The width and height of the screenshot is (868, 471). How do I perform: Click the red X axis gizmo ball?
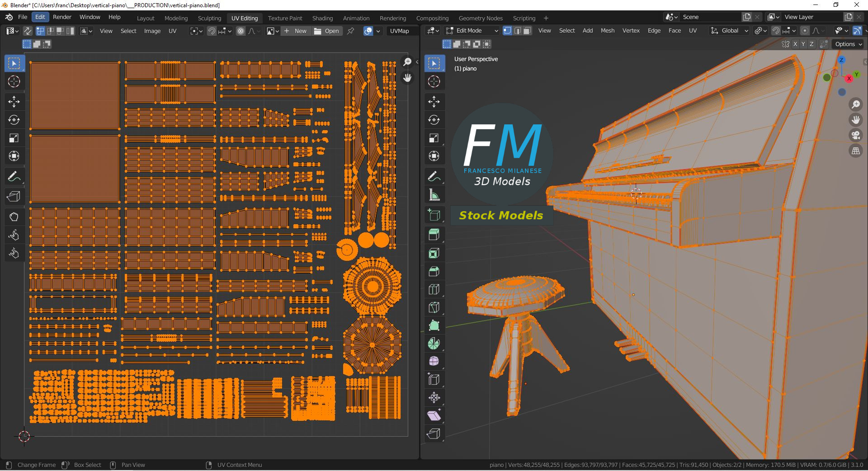click(x=849, y=79)
